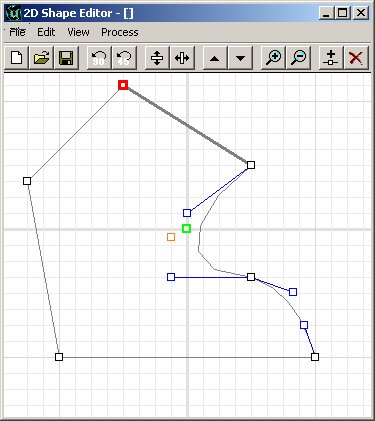
Task: Zoom in with magnifier plus icon
Action: (273, 58)
